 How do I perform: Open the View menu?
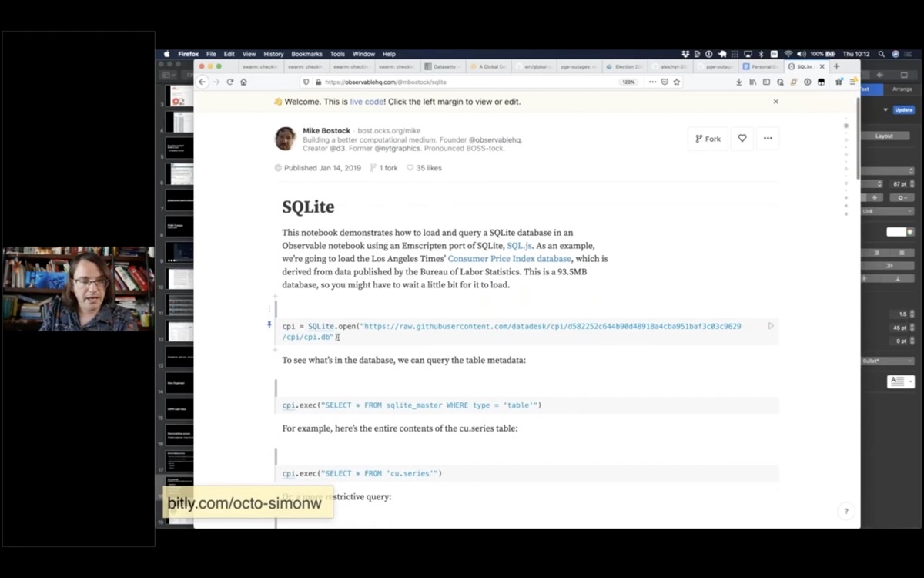[249, 54]
